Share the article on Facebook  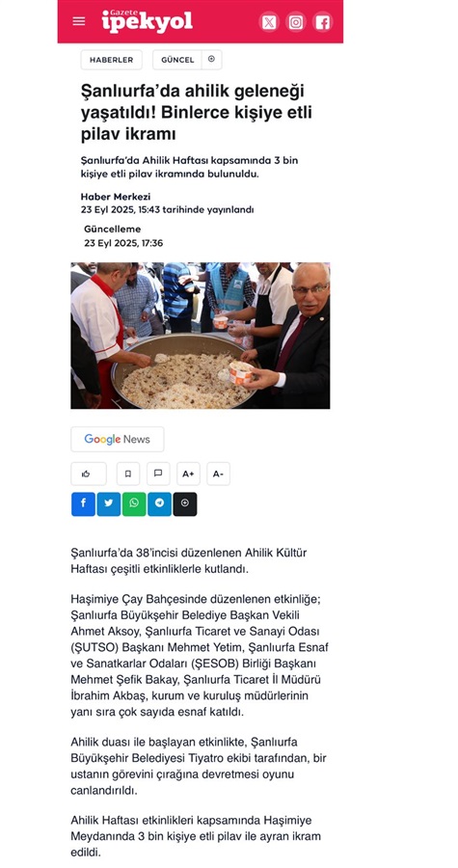pyautogui.click(x=84, y=503)
